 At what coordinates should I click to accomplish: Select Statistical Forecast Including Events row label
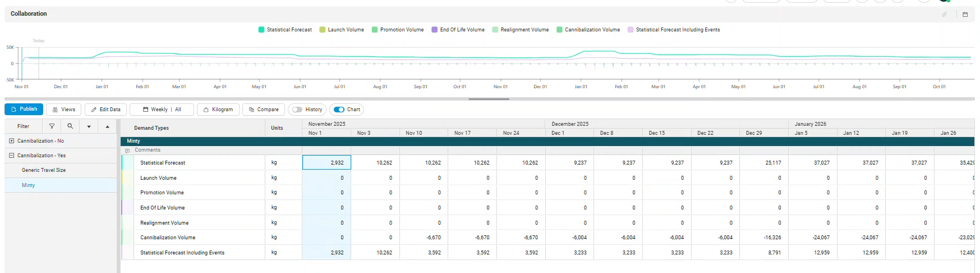click(x=182, y=253)
